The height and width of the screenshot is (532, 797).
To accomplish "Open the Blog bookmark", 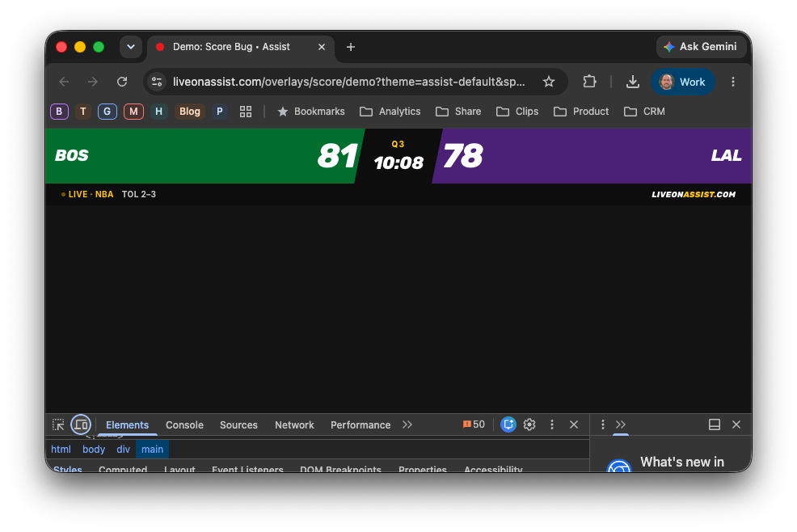I will [190, 112].
